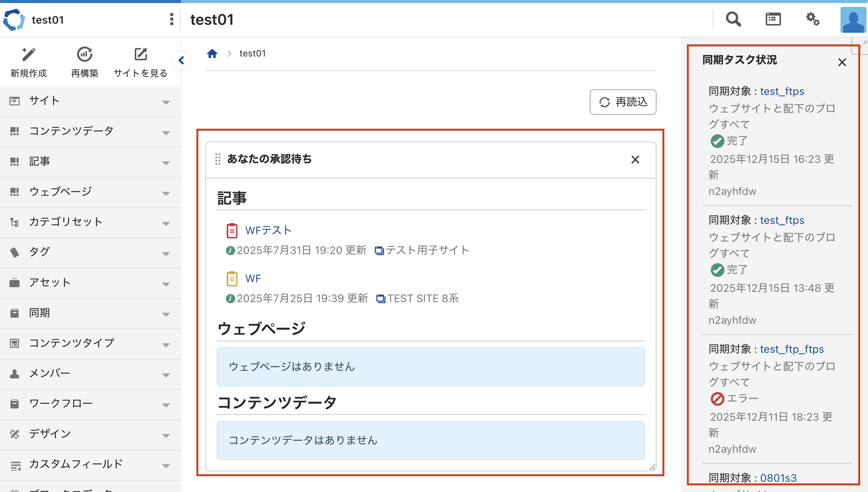Open the site list icon in header

click(x=773, y=19)
